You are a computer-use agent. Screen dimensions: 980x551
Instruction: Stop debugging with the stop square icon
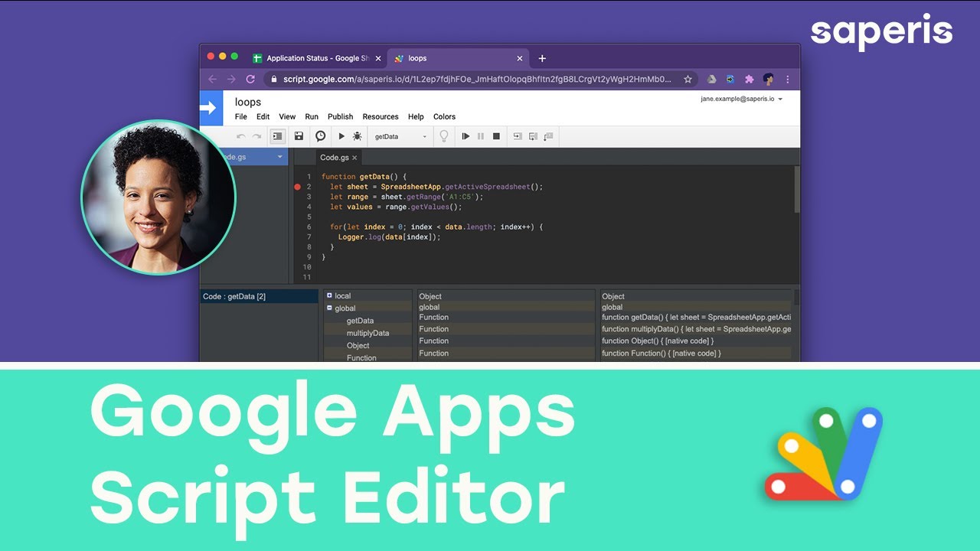click(496, 136)
